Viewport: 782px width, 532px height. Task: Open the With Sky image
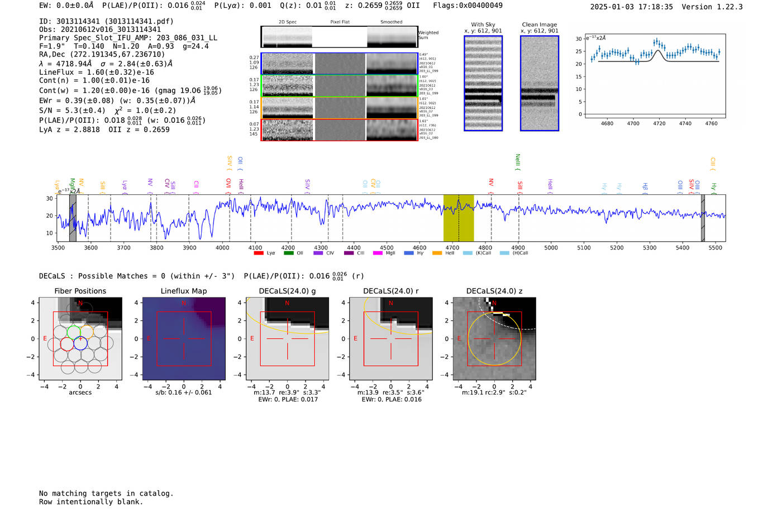click(483, 83)
